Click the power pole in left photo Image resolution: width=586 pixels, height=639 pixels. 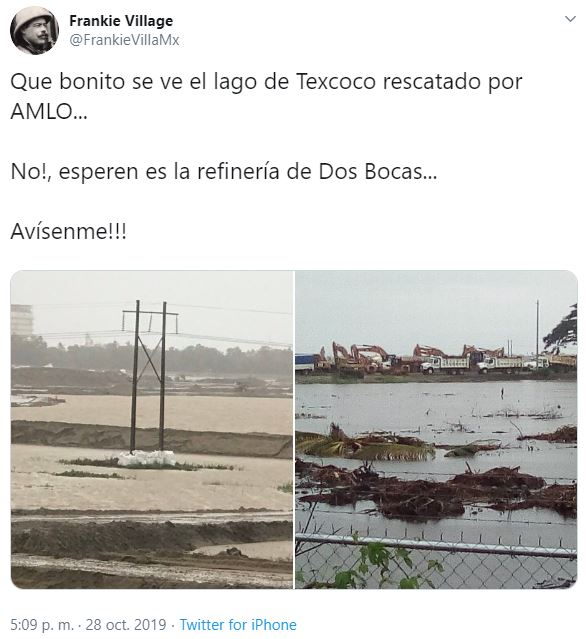tap(150, 376)
